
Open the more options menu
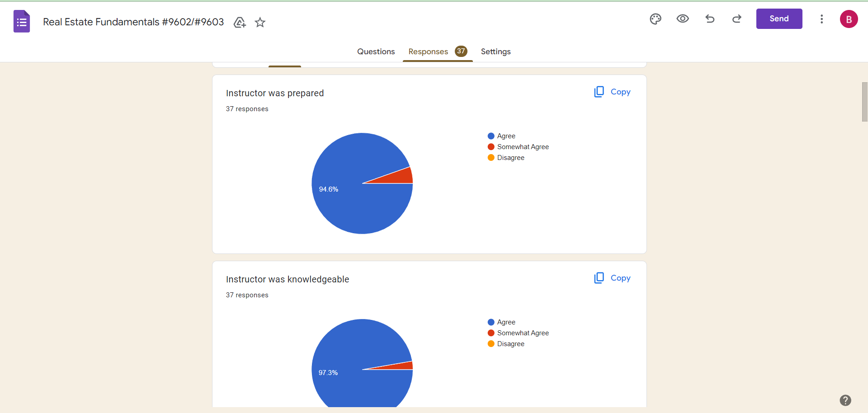[x=822, y=19]
